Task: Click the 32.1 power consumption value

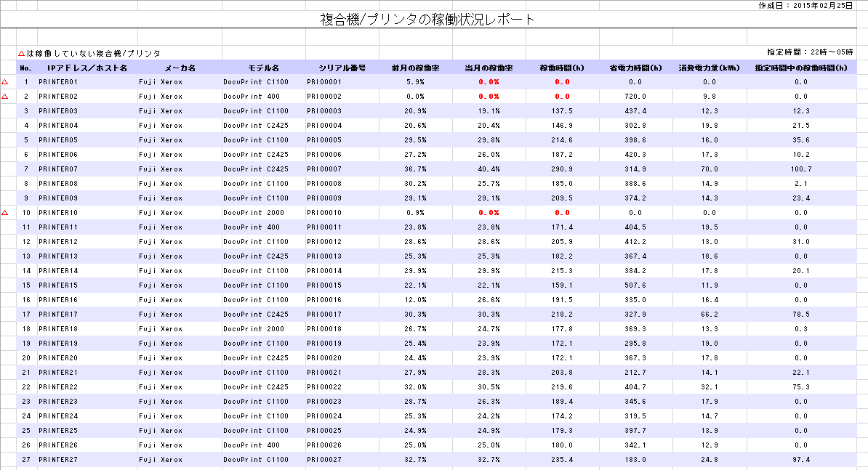Action: [x=709, y=387]
